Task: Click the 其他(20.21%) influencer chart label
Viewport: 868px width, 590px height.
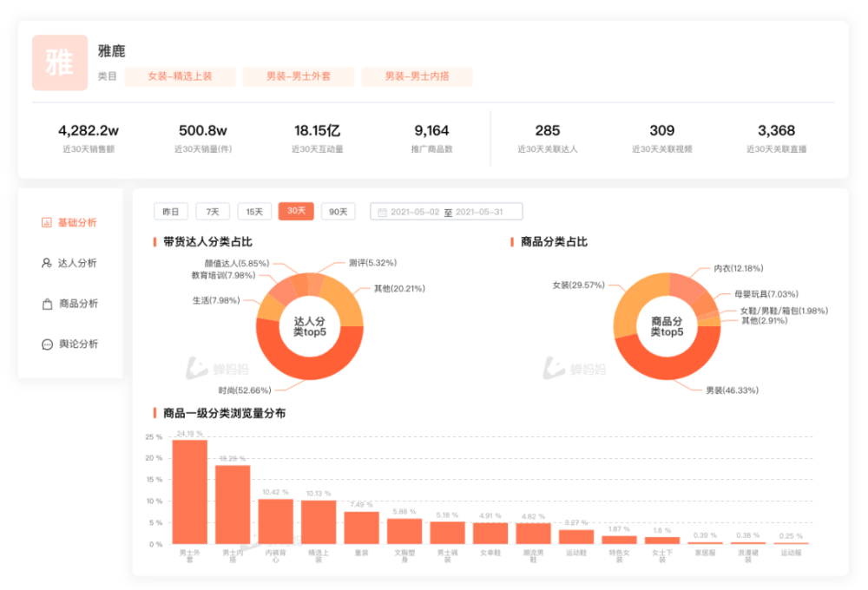Action: click(x=399, y=288)
